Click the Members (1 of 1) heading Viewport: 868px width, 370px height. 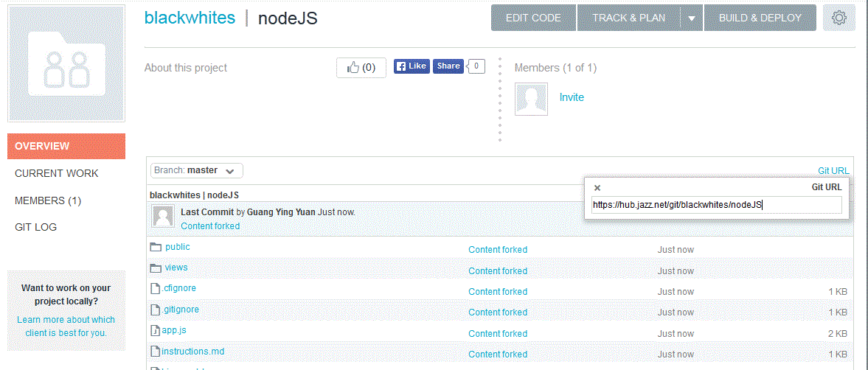pyautogui.click(x=555, y=68)
